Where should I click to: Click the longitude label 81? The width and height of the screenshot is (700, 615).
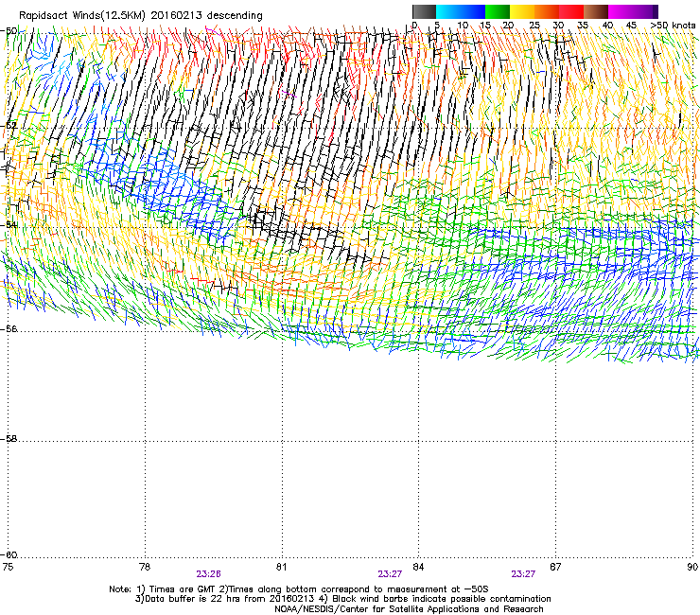[281, 567]
